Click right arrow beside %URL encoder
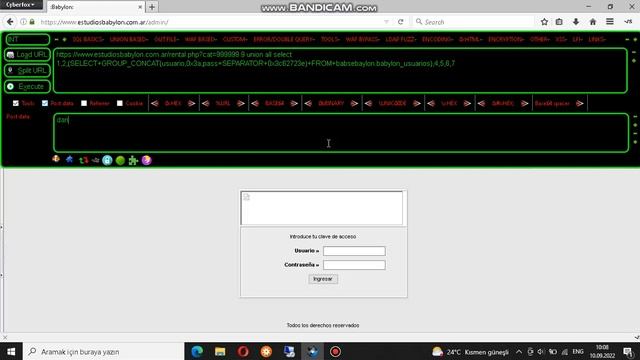This screenshot has height=360, width=640. click(x=241, y=104)
